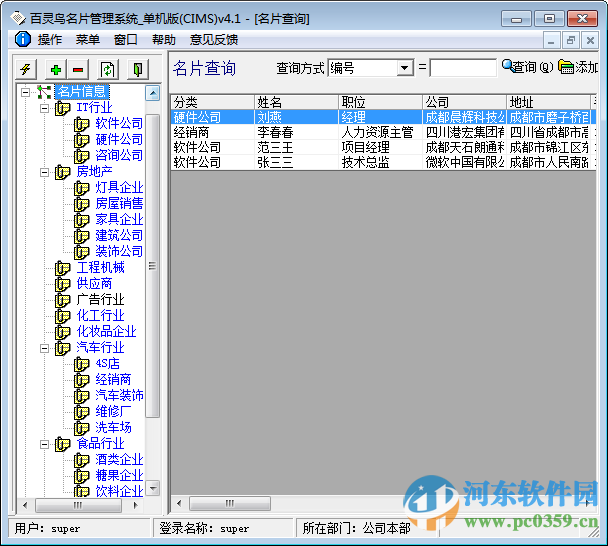Click the folder icon beside 软件公司

coord(81,124)
